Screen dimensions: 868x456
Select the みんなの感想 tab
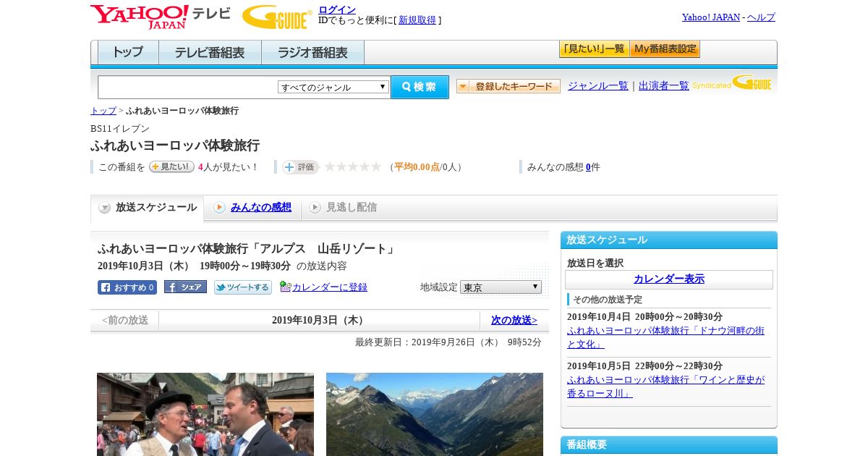(x=261, y=208)
